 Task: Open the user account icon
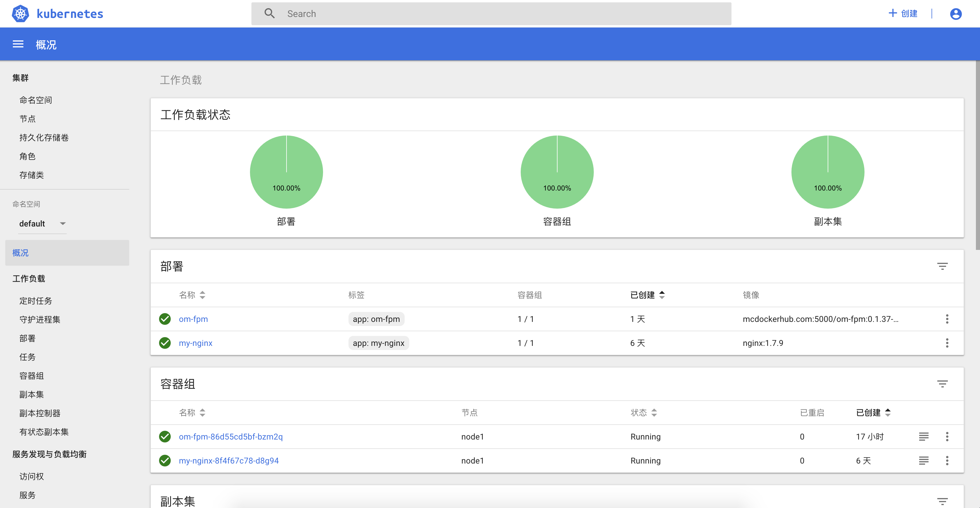pyautogui.click(x=956, y=14)
